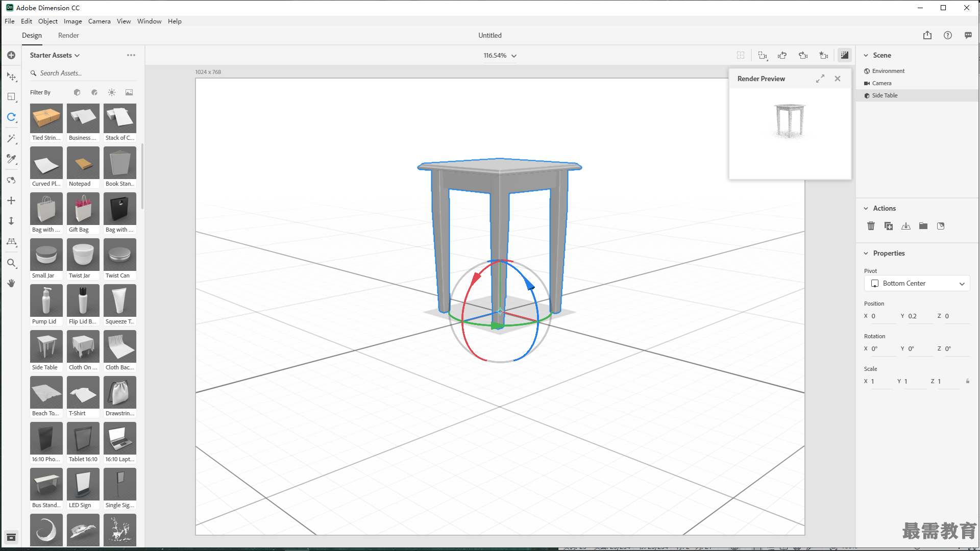The width and height of the screenshot is (980, 551).
Task: Click the Scale Z value field
Action: (948, 382)
